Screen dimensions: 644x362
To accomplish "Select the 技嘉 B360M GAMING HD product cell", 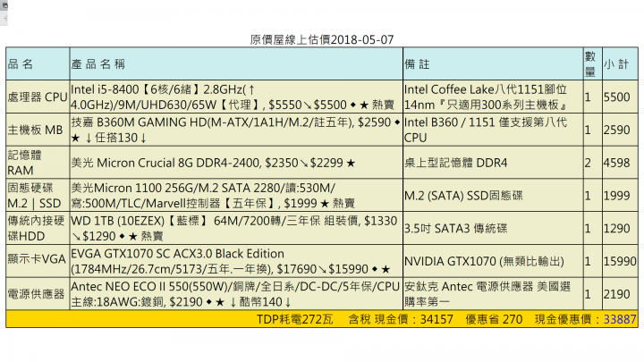I will [x=236, y=130].
